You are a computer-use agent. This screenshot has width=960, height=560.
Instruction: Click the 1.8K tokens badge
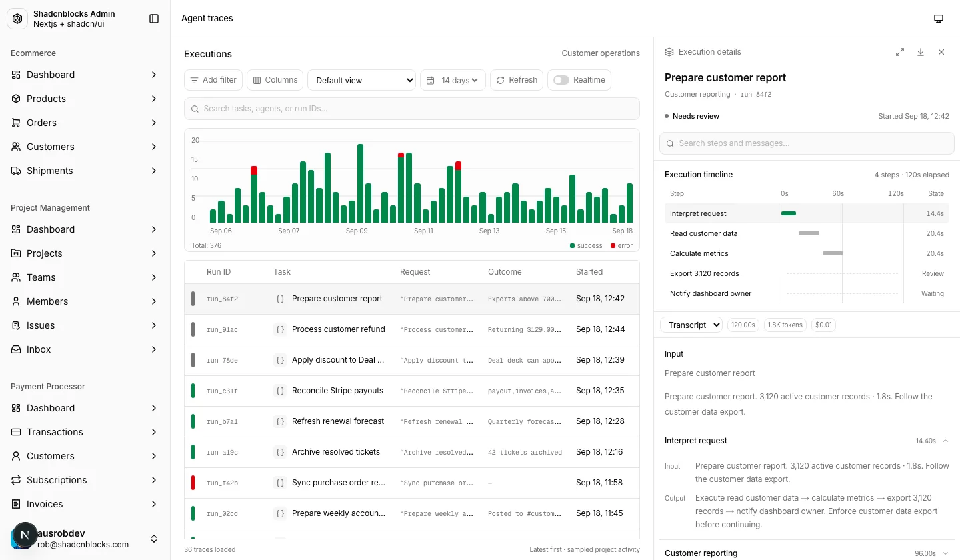click(x=785, y=325)
